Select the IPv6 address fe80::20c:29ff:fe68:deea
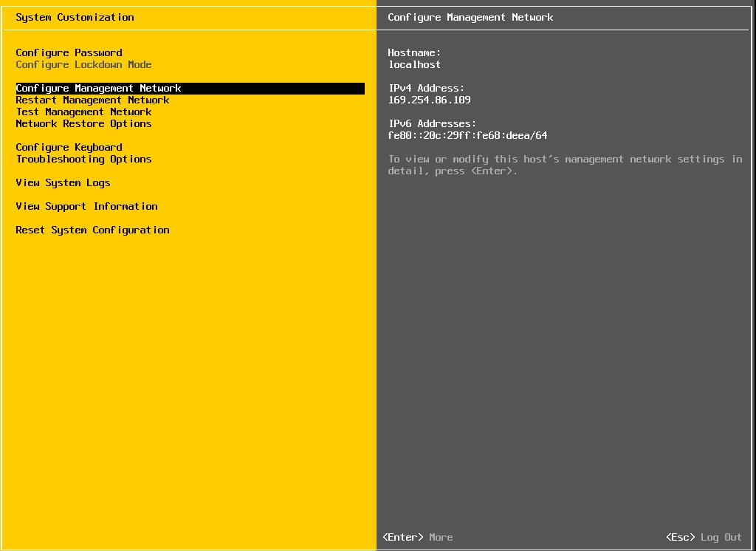Viewport: 756px width, 551px height. tap(468, 135)
